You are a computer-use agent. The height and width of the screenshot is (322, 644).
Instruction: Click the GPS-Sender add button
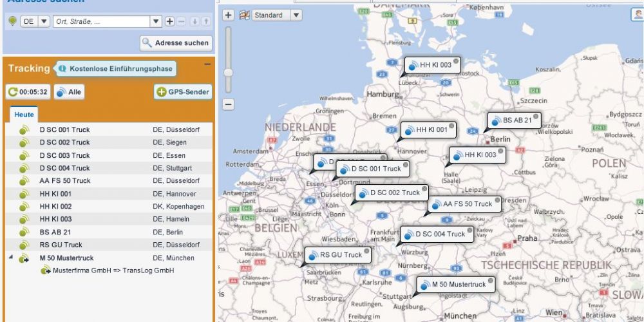pyautogui.click(x=183, y=92)
